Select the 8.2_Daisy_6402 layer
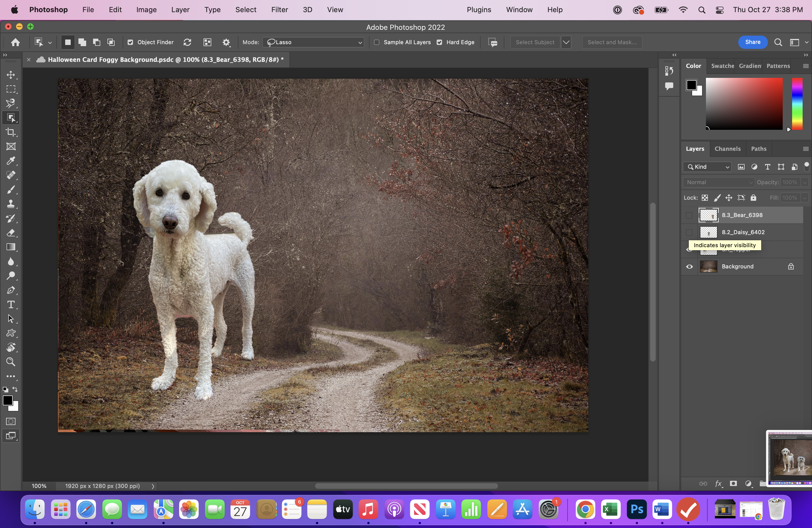 coord(743,232)
